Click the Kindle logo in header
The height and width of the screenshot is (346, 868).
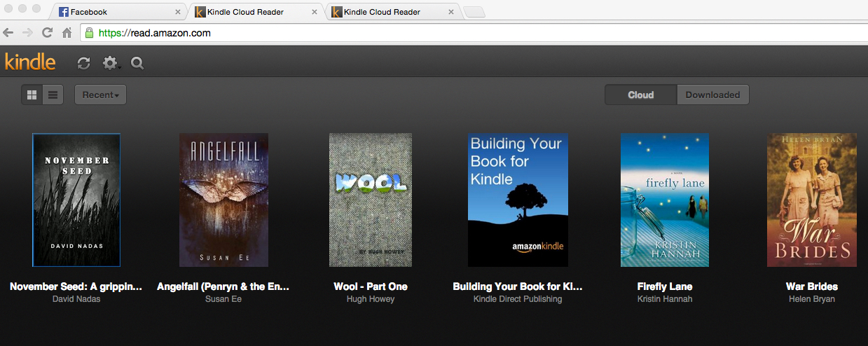(30, 62)
